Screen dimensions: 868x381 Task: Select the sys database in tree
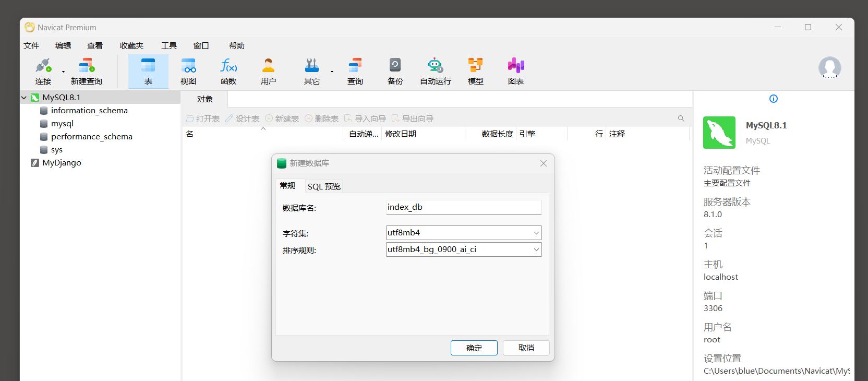click(x=57, y=150)
